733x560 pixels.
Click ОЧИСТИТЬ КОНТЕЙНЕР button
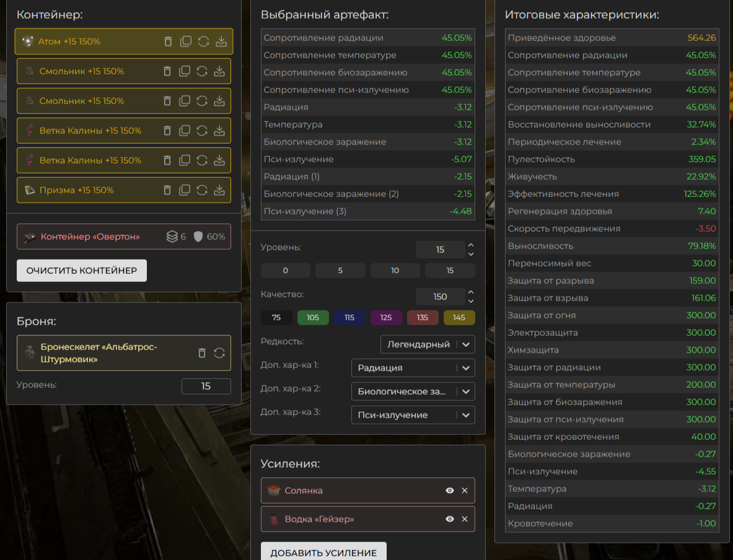point(82,271)
